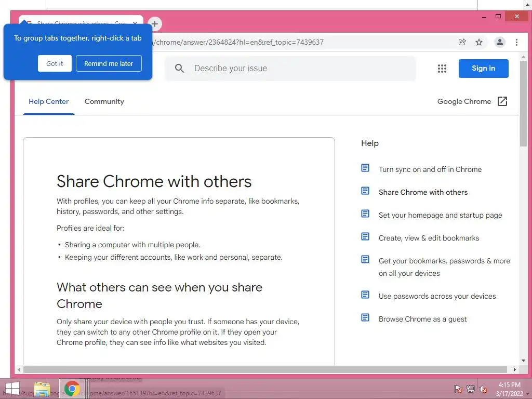This screenshot has width=532, height=399.
Task: Open Turn sync on and off in Chrome
Action: pyautogui.click(x=430, y=169)
